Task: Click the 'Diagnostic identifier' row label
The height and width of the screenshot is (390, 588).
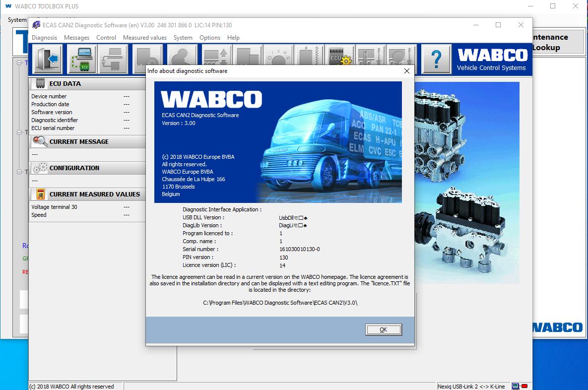Action: [x=55, y=120]
